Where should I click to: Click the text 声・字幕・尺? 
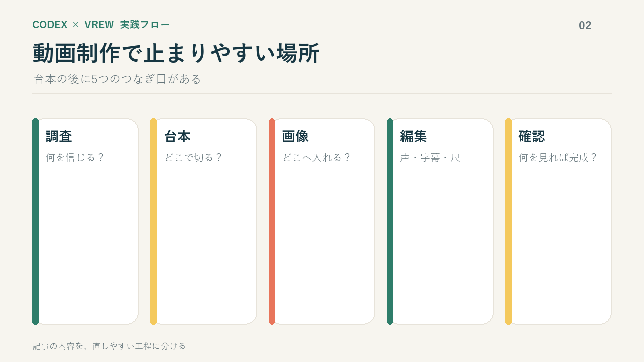(430, 158)
